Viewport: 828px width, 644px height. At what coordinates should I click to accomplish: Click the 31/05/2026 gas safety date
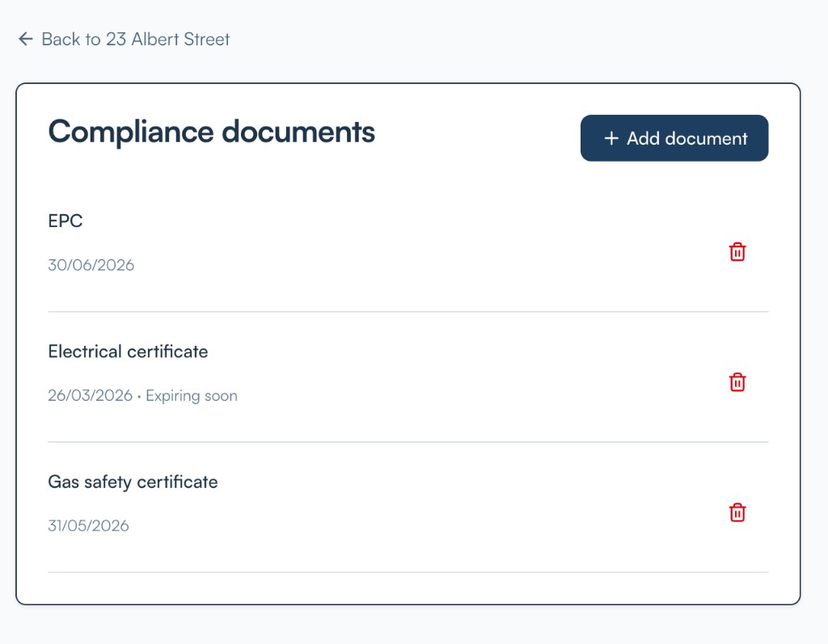[x=88, y=526]
